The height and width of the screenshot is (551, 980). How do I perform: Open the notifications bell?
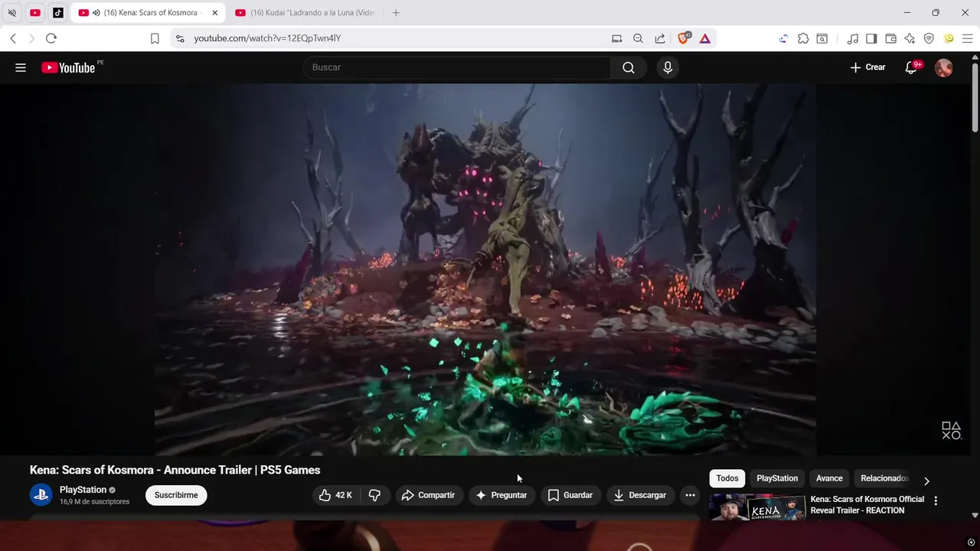click(x=911, y=67)
